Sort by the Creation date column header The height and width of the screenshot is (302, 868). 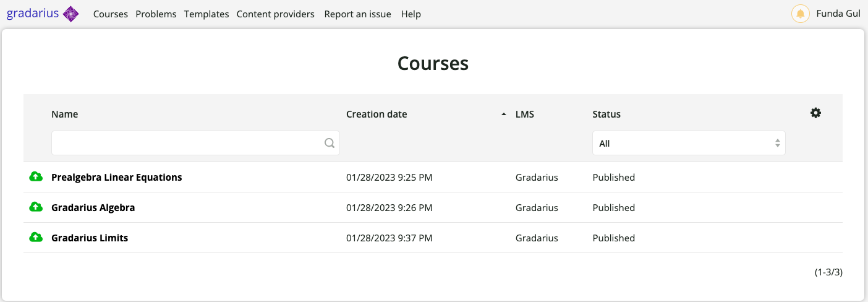coord(377,114)
